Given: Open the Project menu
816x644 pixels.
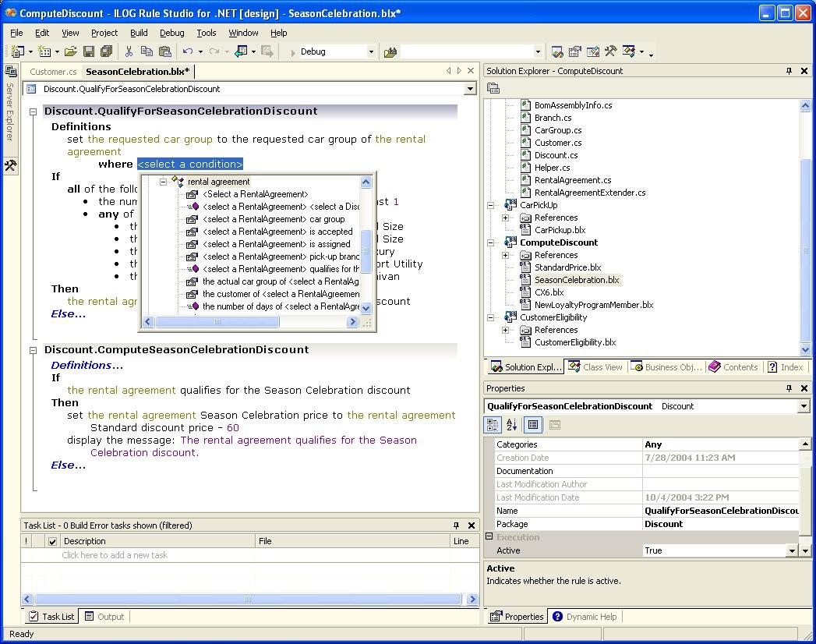Looking at the screenshot, I should (x=104, y=33).
